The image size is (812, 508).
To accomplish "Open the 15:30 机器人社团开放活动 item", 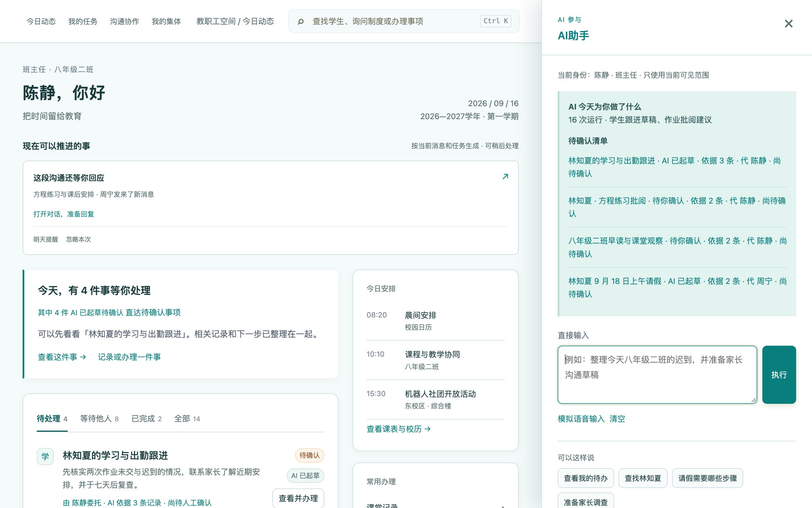I will 436,400.
